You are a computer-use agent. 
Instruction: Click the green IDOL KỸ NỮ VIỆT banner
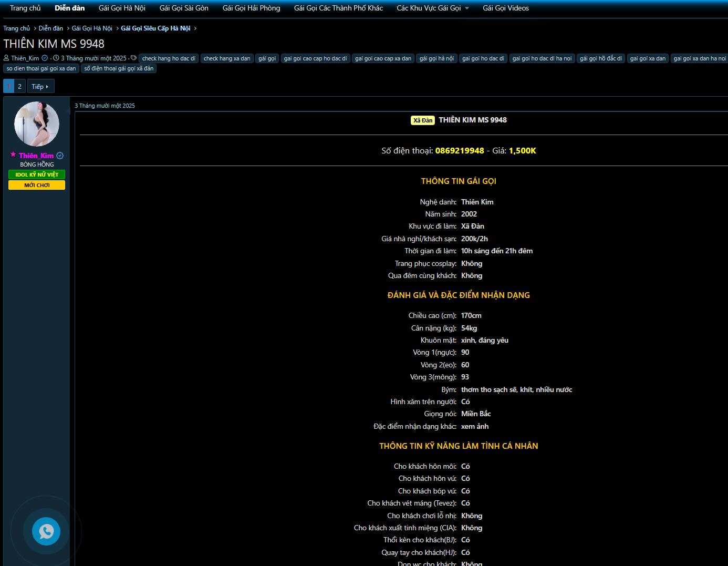tap(37, 174)
